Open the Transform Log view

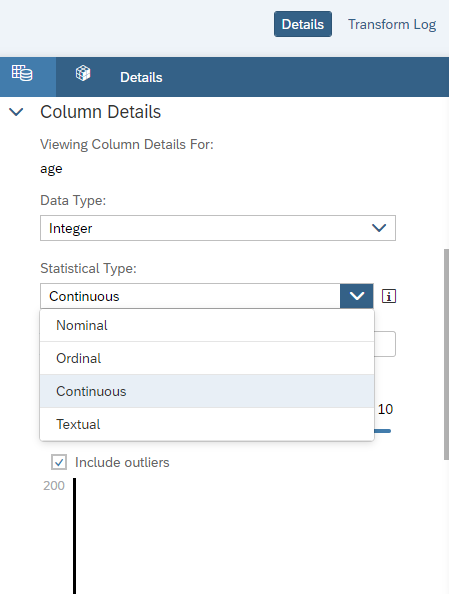392,24
